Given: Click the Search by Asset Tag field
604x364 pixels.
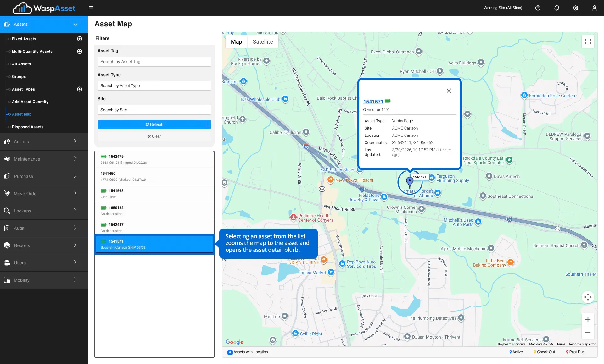Looking at the screenshot, I should pos(154,62).
